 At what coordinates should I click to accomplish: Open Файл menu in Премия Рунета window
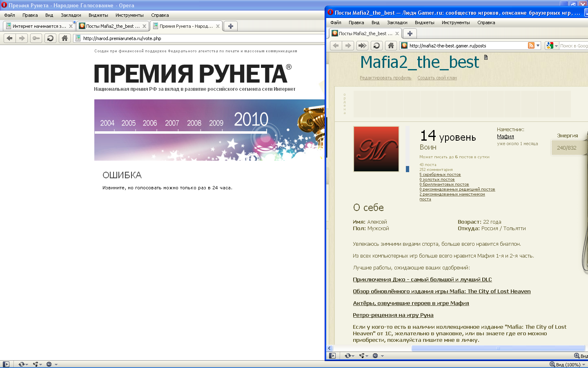pos(9,15)
